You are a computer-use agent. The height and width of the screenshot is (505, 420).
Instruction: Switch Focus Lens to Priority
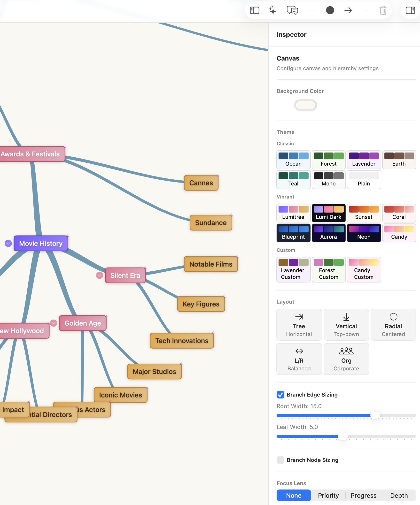pyautogui.click(x=328, y=495)
